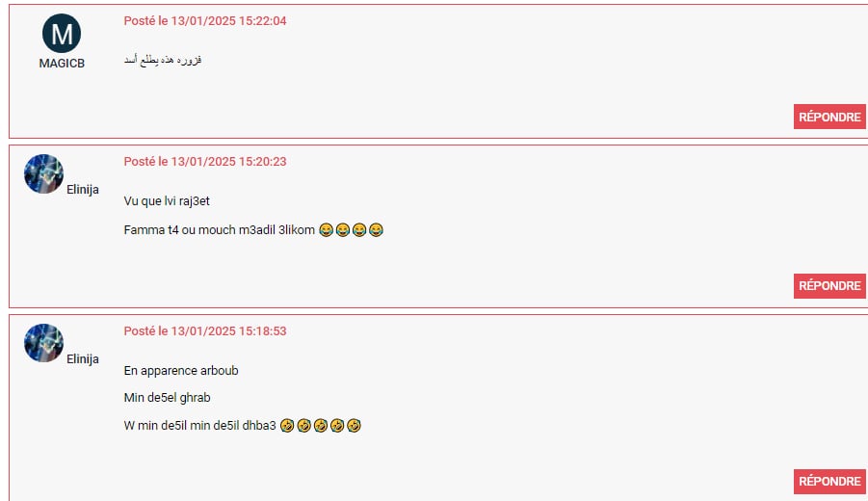Click the rolling-laugh emojis after 'dhba3'
Screen dimensions: 868x501
pos(321,425)
